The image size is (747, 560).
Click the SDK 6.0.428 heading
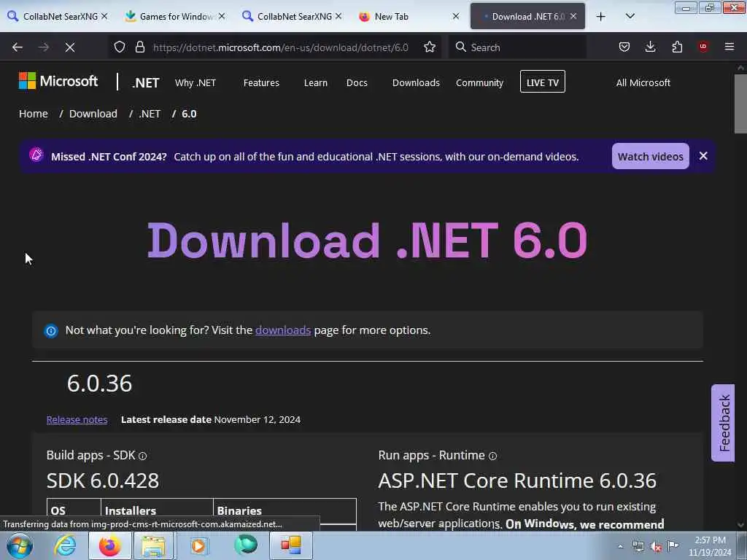click(x=102, y=481)
